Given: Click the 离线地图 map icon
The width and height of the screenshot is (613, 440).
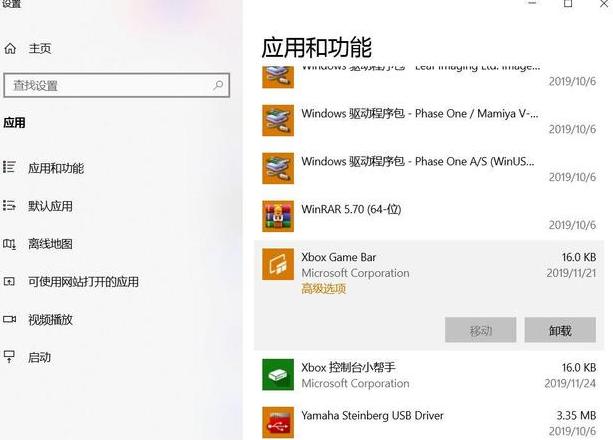Looking at the screenshot, I should coord(9,244).
